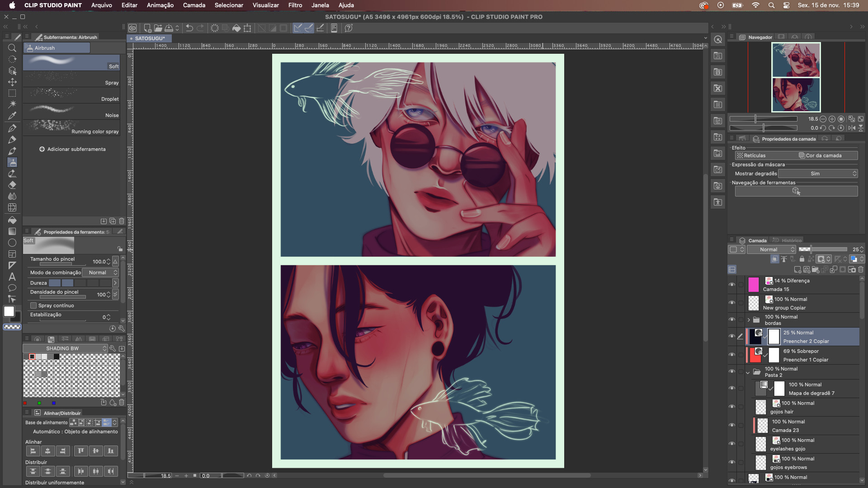Delete layer using trash icon in Layer panel
868x488 pixels.
click(x=861, y=269)
